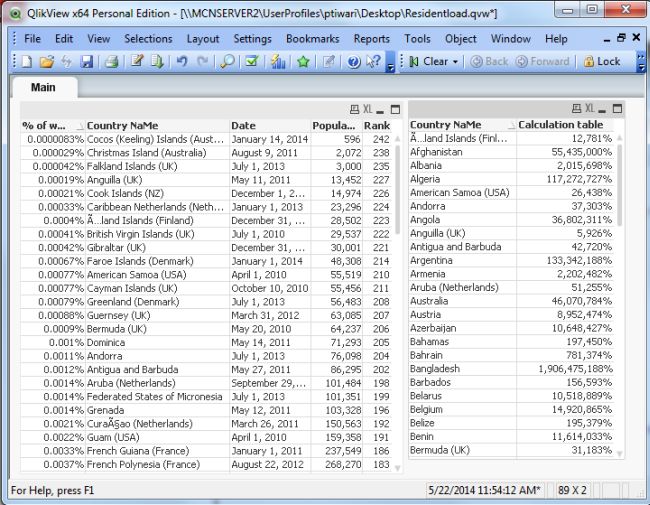Image resolution: width=650 pixels, height=505 pixels.
Task: Click the Date column header
Action: (x=270, y=126)
